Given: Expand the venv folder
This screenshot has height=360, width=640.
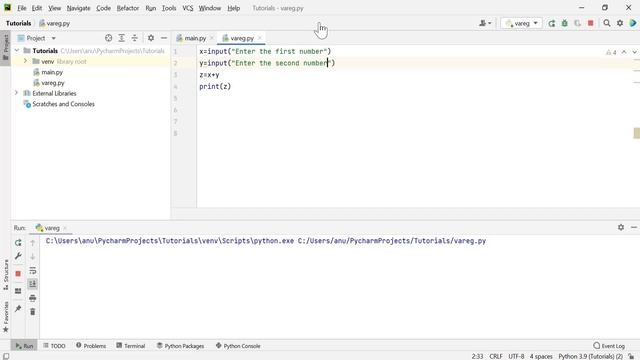Looking at the screenshot, I should 25,61.
